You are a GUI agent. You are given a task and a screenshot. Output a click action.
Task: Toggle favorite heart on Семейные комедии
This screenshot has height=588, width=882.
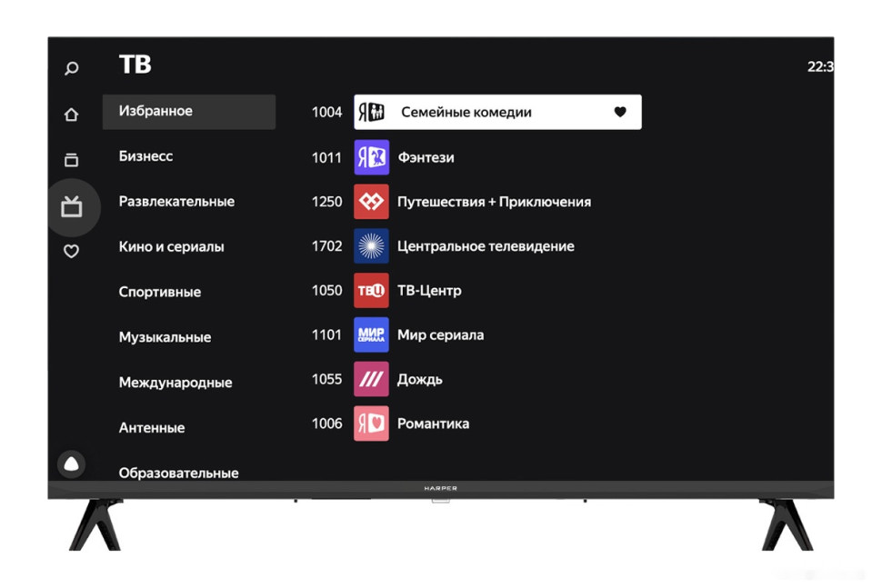point(620,113)
